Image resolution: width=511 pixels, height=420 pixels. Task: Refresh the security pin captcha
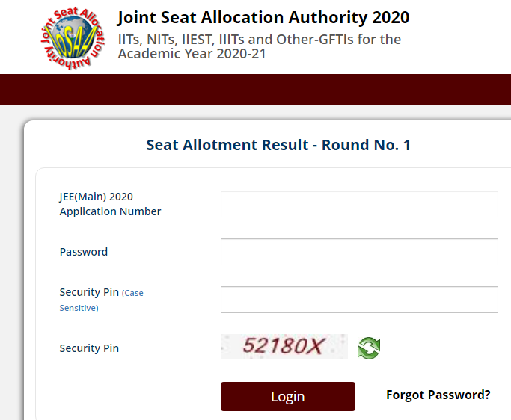click(x=369, y=348)
